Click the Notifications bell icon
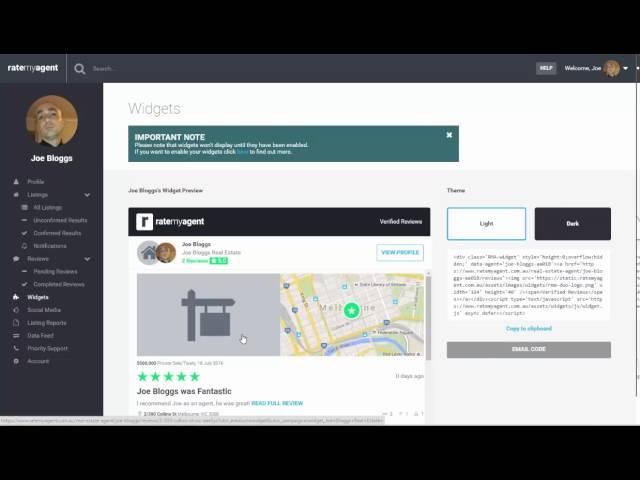The width and height of the screenshot is (640, 480). [x=24, y=246]
